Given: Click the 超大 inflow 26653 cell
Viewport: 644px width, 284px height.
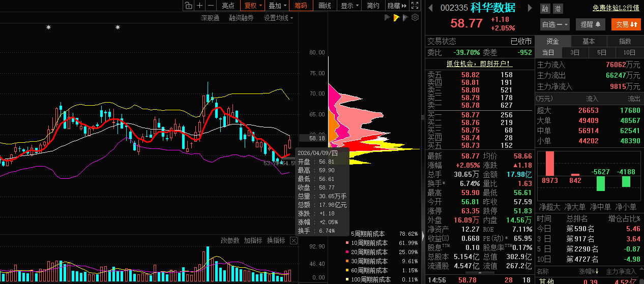Looking at the screenshot, I should click(589, 110).
